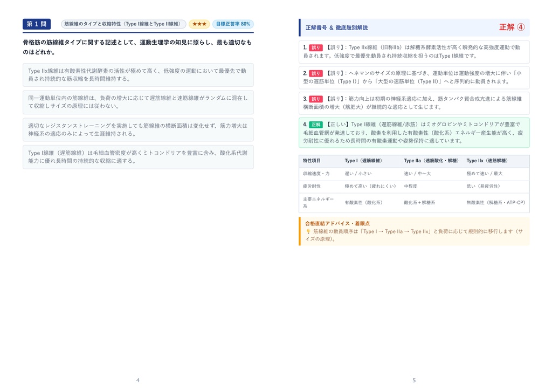552x392 pixels.
Task: Choose answer option starting Type IIx線維は有酸素性
Action: click(138, 74)
